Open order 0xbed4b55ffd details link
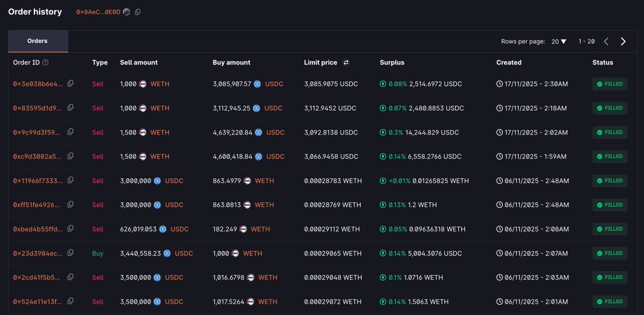The width and height of the screenshot is (644, 315). [38, 229]
